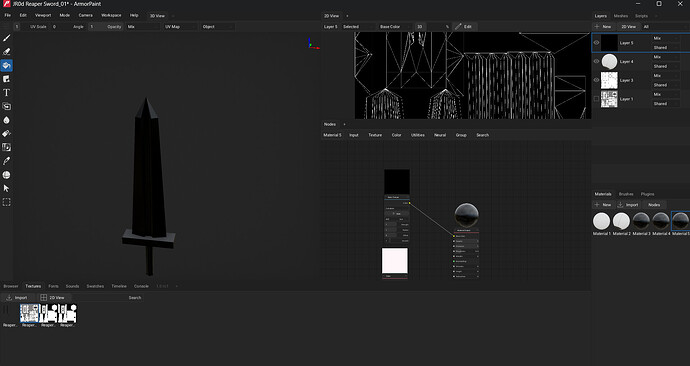Viewport: 690px width, 366px height.
Task: Open brush blend mode Mix dropdown
Action: click(143, 27)
